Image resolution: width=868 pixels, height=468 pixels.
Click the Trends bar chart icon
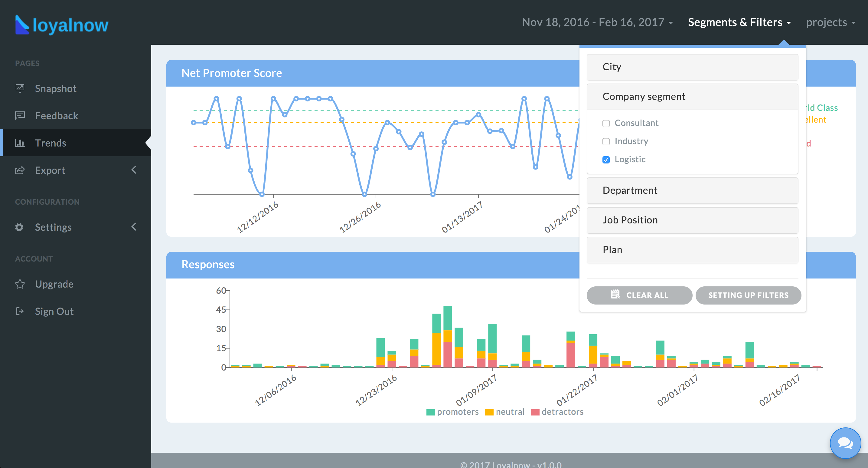click(x=20, y=143)
